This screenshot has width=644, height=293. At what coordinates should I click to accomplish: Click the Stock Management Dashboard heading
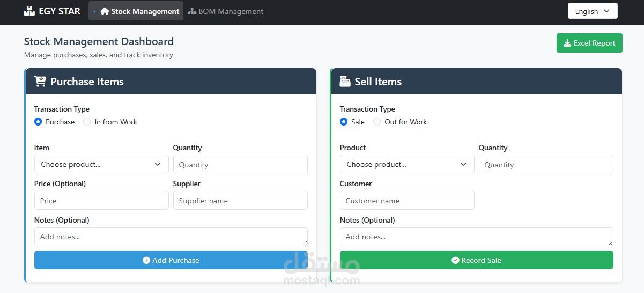[99, 41]
